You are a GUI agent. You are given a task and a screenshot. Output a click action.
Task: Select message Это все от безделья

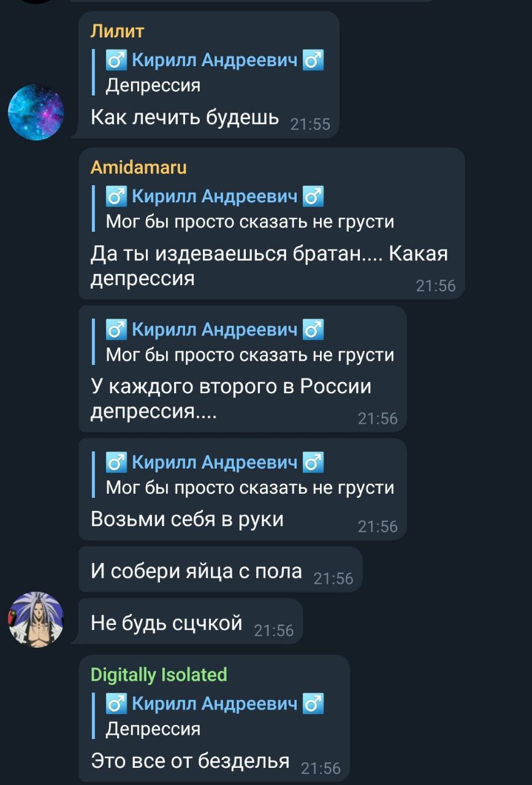point(215,718)
